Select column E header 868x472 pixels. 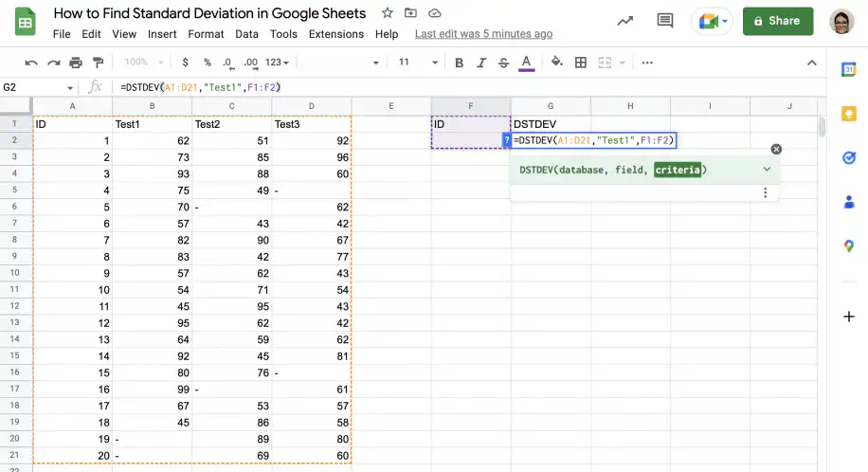[390, 106]
